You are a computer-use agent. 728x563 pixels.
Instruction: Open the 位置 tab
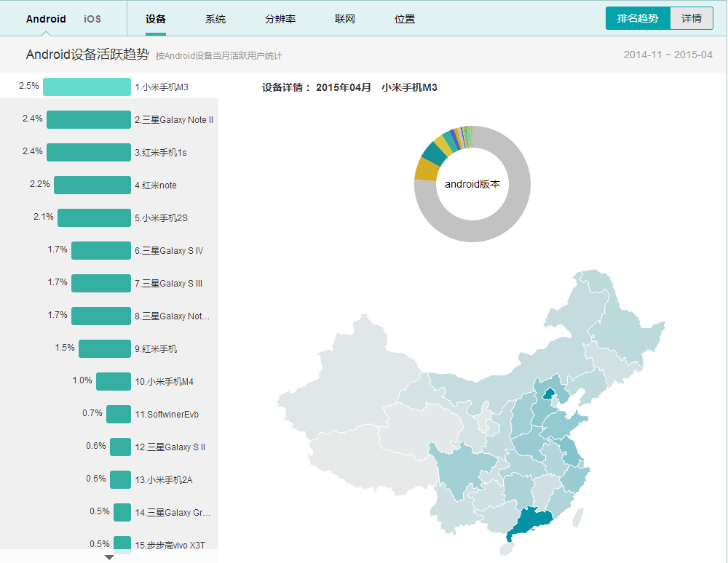click(405, 19)
